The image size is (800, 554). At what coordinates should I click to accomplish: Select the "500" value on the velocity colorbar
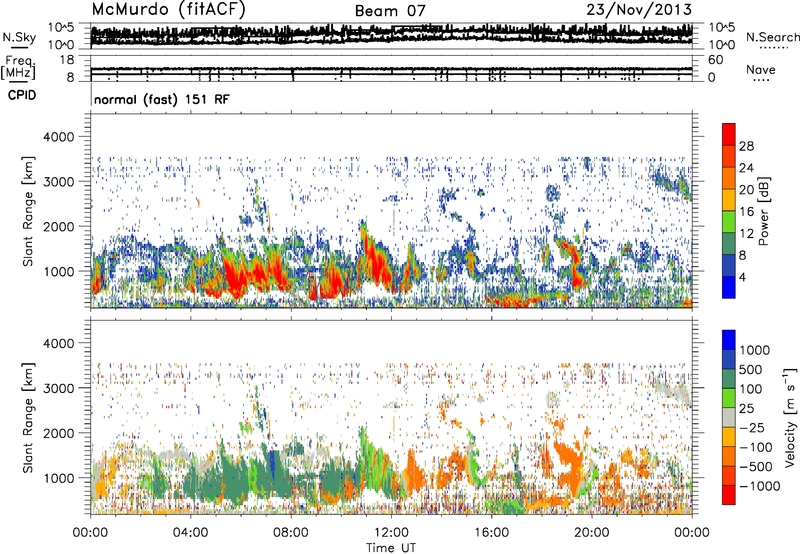pos(751,369)
